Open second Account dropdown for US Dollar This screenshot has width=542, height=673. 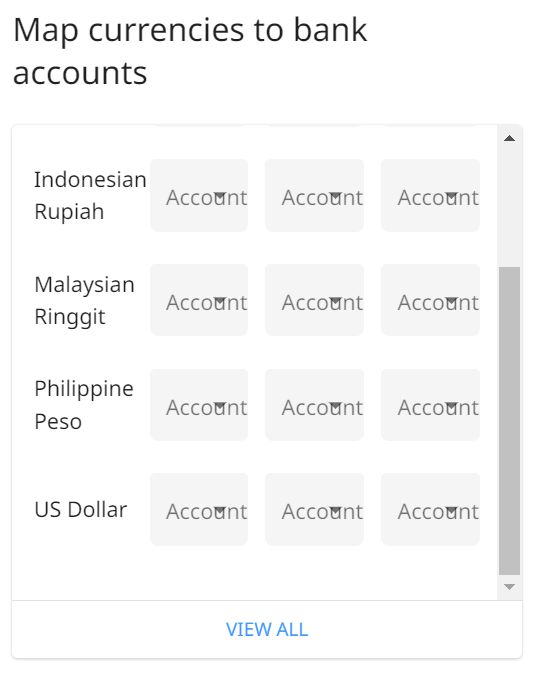pyautogui.click(x=315, y=509)
